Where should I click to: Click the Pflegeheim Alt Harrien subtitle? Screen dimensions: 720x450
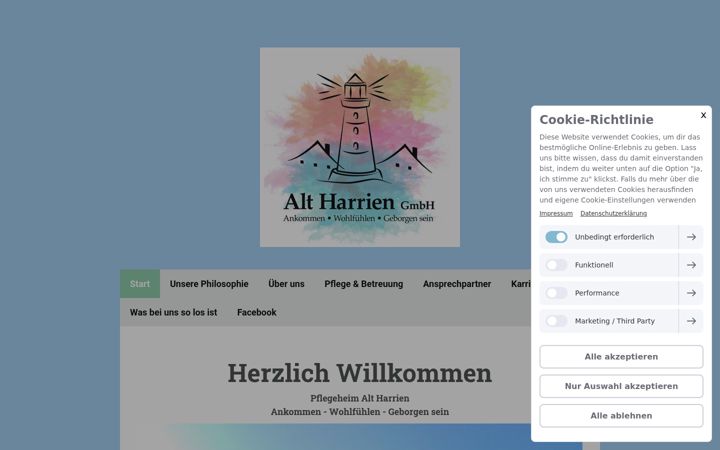(360, 398)
